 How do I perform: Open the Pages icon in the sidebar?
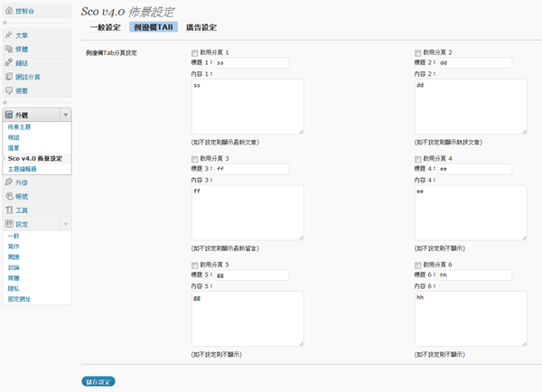tap(9, 77)
